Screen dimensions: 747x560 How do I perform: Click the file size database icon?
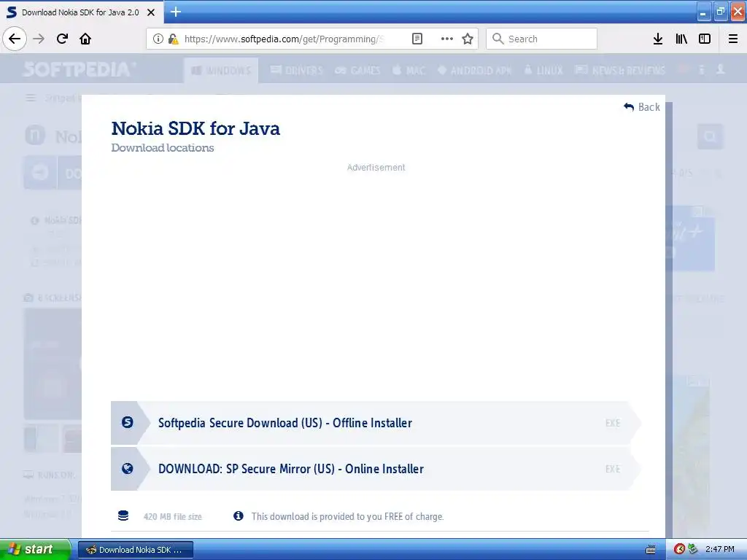(123, 516)
